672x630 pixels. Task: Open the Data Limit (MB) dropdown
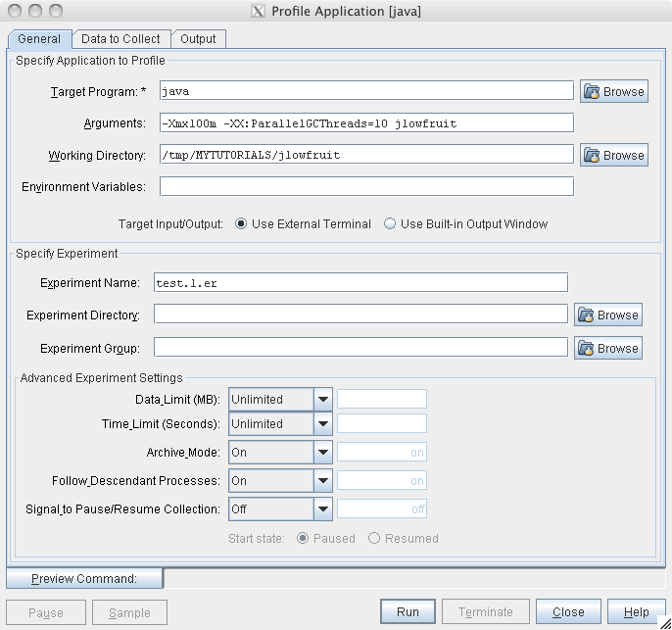280,400
